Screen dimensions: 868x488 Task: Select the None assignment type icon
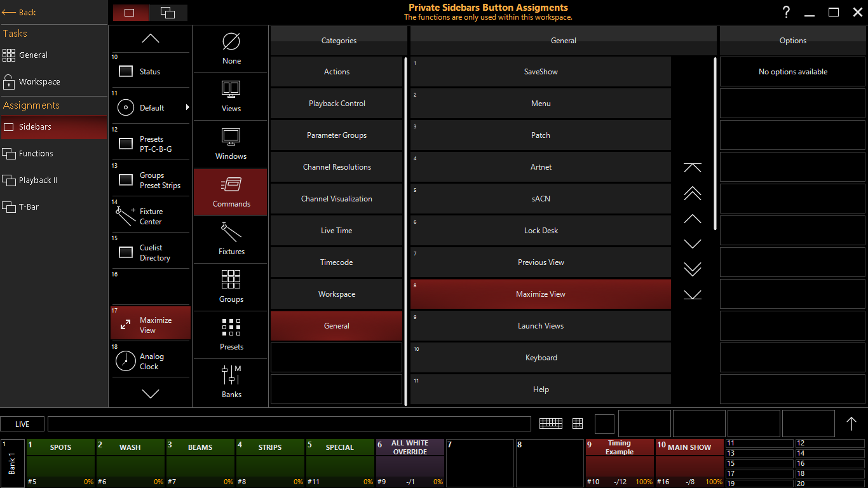pos(231,43)
